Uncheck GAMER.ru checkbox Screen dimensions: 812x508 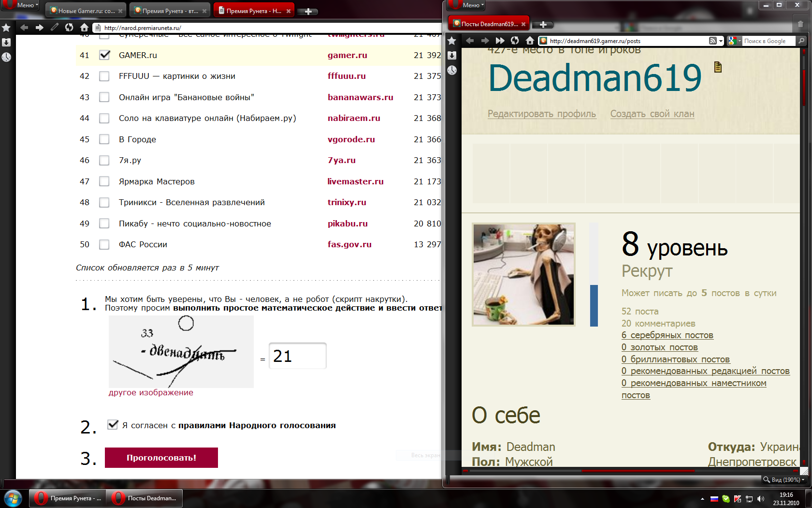tap(104, 55)
